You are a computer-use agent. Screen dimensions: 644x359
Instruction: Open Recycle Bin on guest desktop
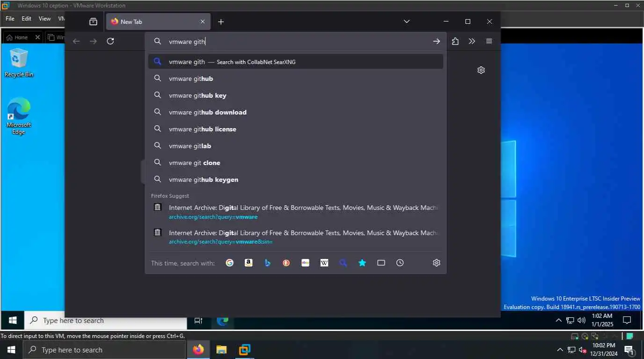coord(19,63)
